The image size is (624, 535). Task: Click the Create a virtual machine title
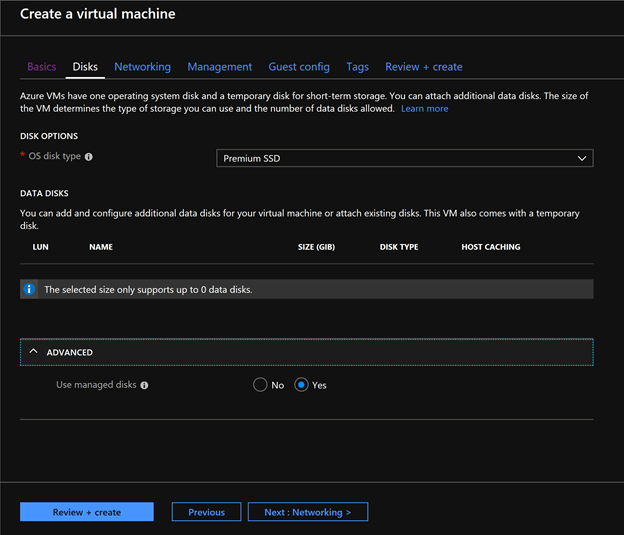pos(98,14)
